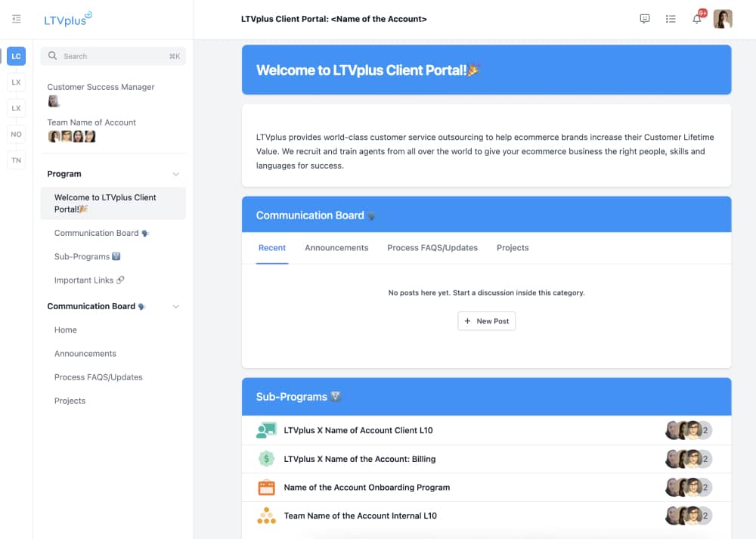Select the NO workspace badge

[x=16, y=134]
